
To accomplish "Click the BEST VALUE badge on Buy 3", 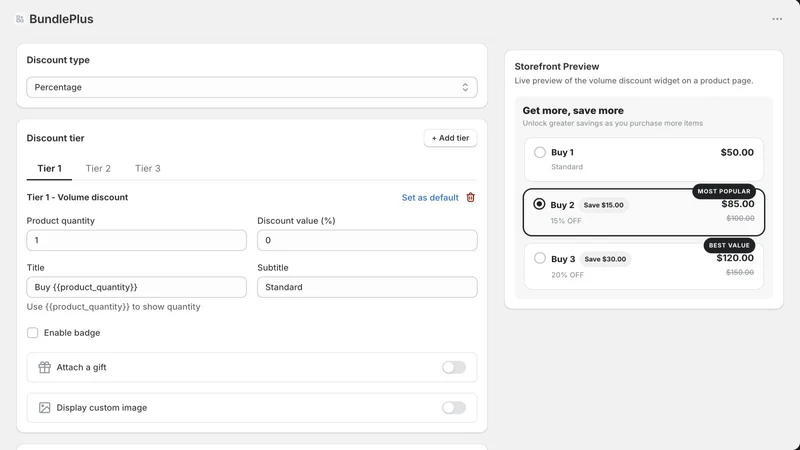I will pyautogui.click(x=729, y=245).
